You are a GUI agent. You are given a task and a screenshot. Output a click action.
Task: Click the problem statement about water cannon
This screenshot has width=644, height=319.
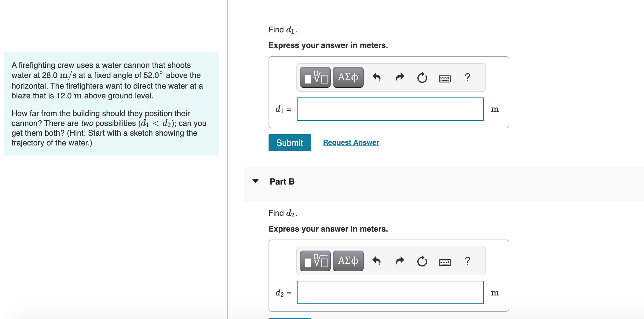click(107, 80)
